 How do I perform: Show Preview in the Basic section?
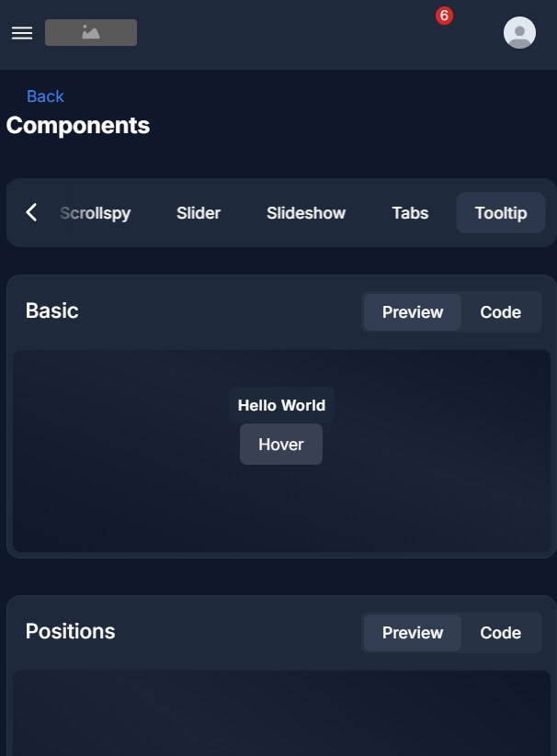413,312
